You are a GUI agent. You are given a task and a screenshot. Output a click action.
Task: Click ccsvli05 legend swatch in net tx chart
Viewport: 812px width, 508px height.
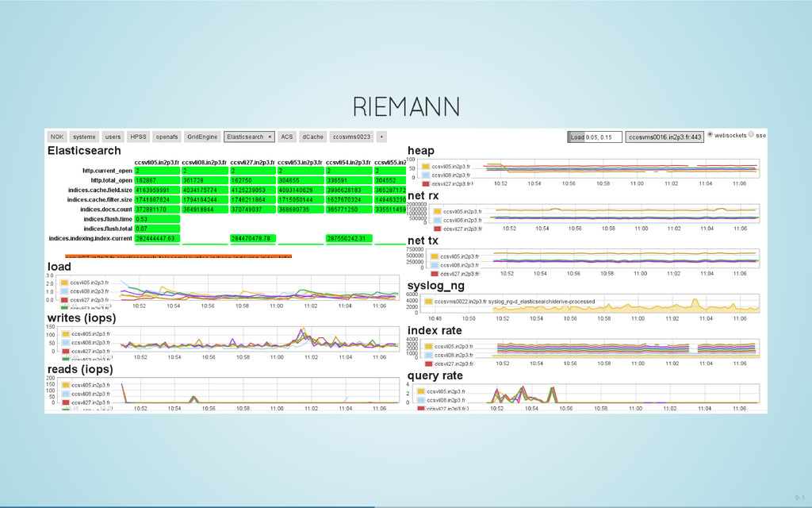pos(435,256)
